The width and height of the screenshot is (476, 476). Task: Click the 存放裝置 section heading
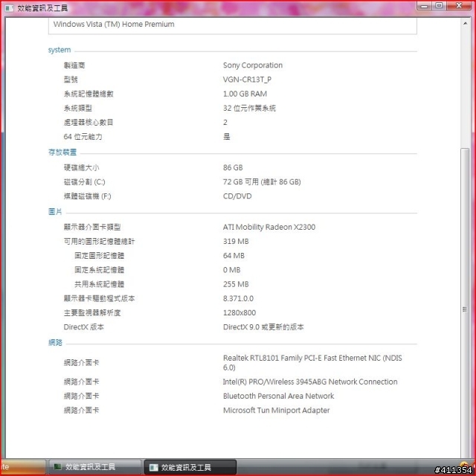[62, 152]
